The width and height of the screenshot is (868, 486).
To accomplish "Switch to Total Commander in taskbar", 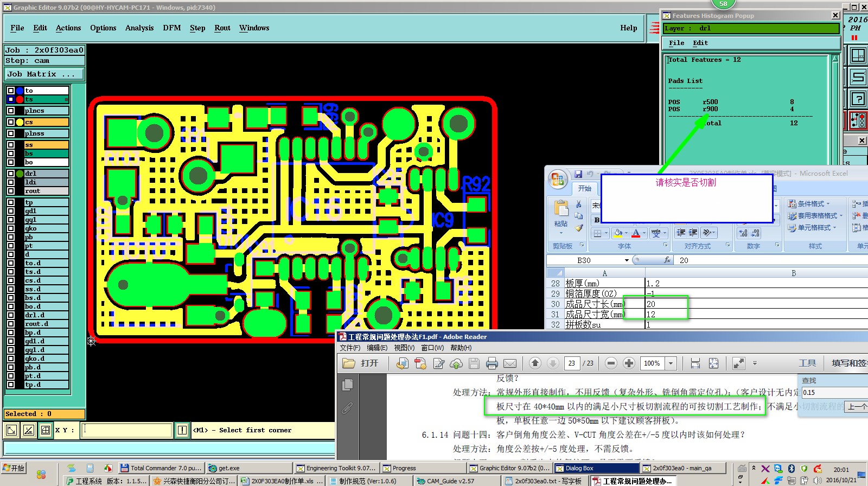I will tap(161, 468).
